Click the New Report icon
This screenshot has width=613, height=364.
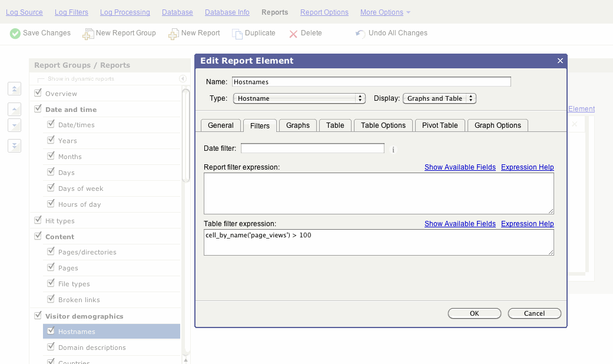tap(174, 34)
